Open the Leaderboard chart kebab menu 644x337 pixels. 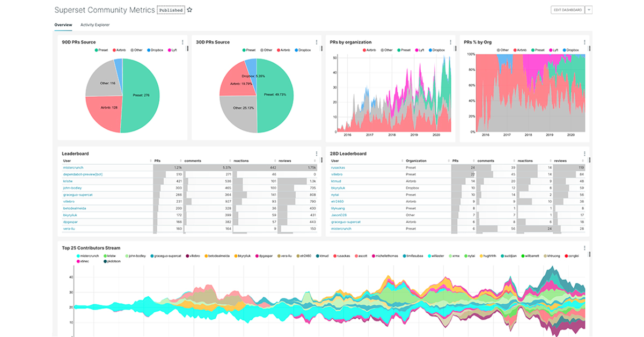(x=317, y=153)
